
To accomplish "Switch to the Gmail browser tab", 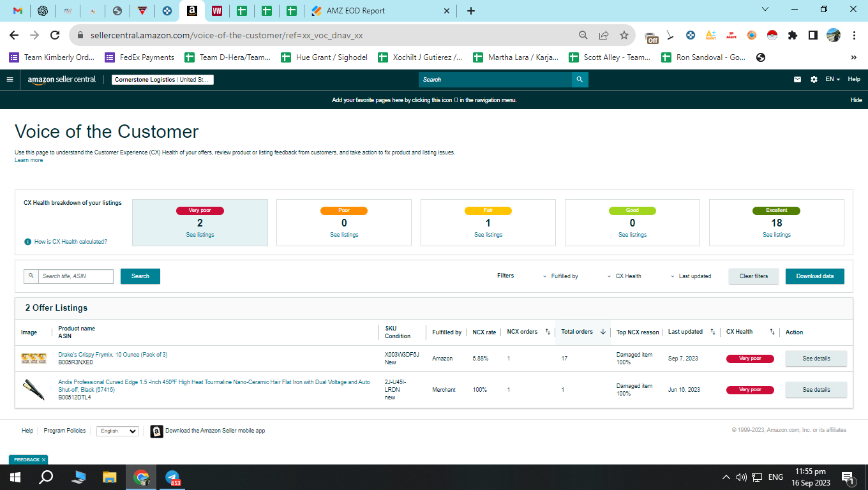I will pos(18,11).
